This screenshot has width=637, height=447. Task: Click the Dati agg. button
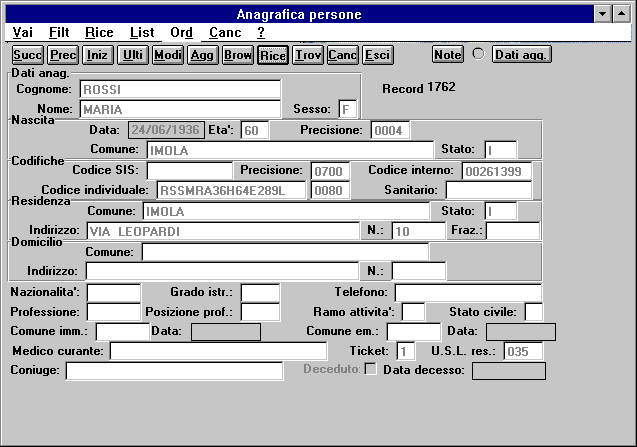pyautogui.click(x=522, y=54)
